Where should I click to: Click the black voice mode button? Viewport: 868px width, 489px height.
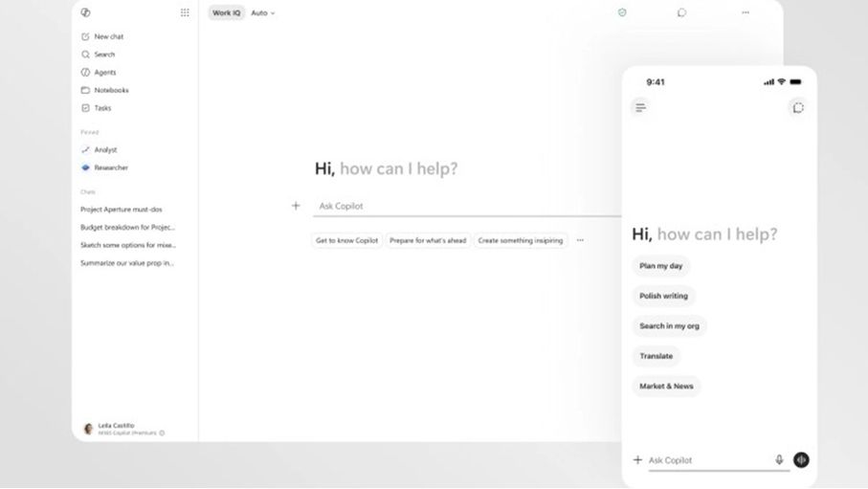tap(801, 459)
